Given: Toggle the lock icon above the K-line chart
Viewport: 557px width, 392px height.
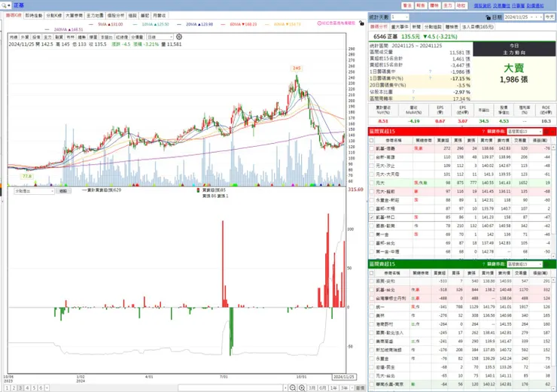Looking at the screenshot, I should point(361,23).
